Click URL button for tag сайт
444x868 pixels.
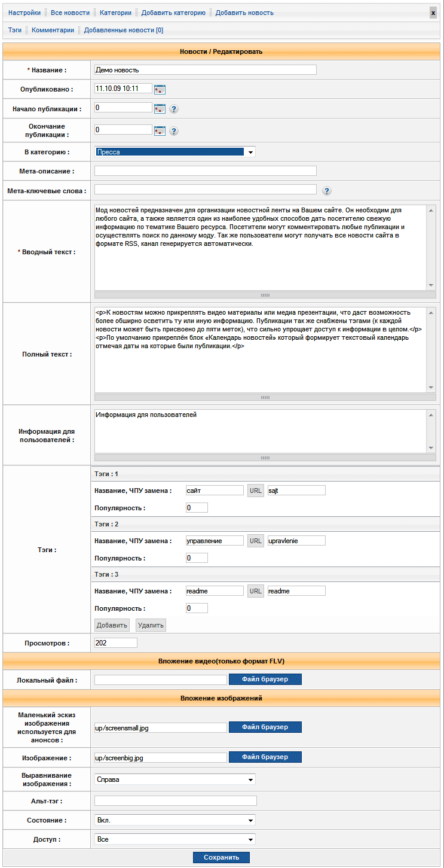[256, 491]
